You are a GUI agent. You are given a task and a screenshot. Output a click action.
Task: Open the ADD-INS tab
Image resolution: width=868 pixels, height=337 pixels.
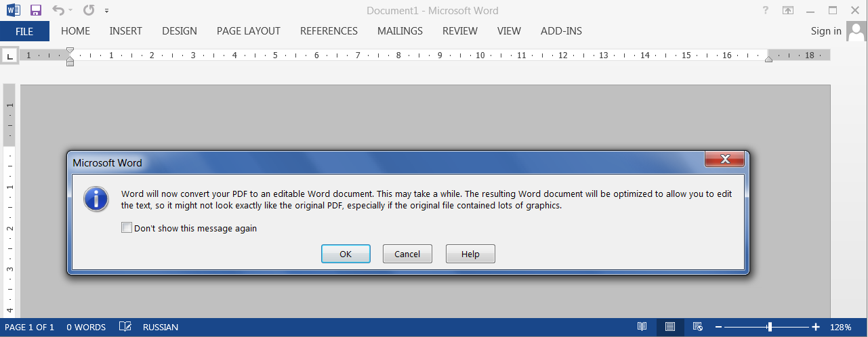pyautogui.click(x=561, y=31)
